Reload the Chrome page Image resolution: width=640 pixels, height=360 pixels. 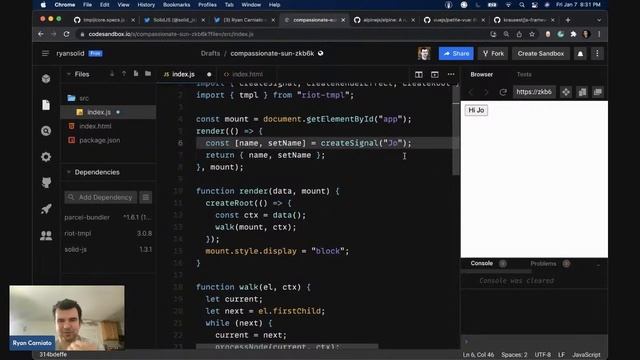[x=67, y=34]
